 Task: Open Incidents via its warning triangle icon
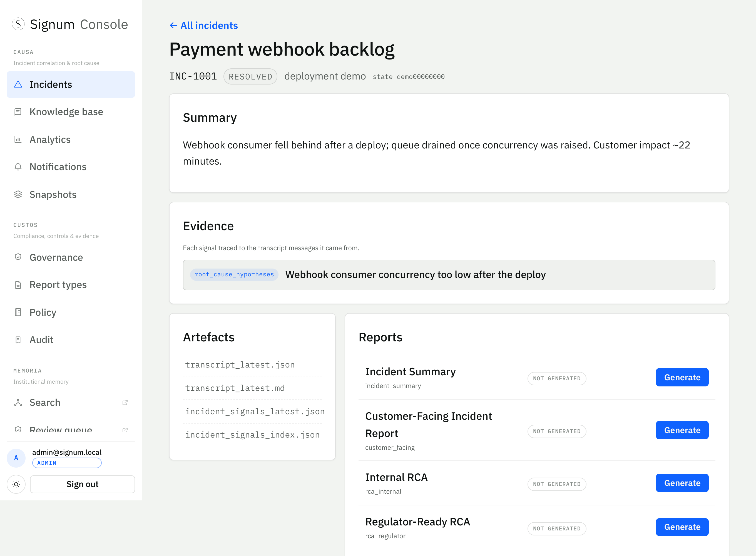18,84
